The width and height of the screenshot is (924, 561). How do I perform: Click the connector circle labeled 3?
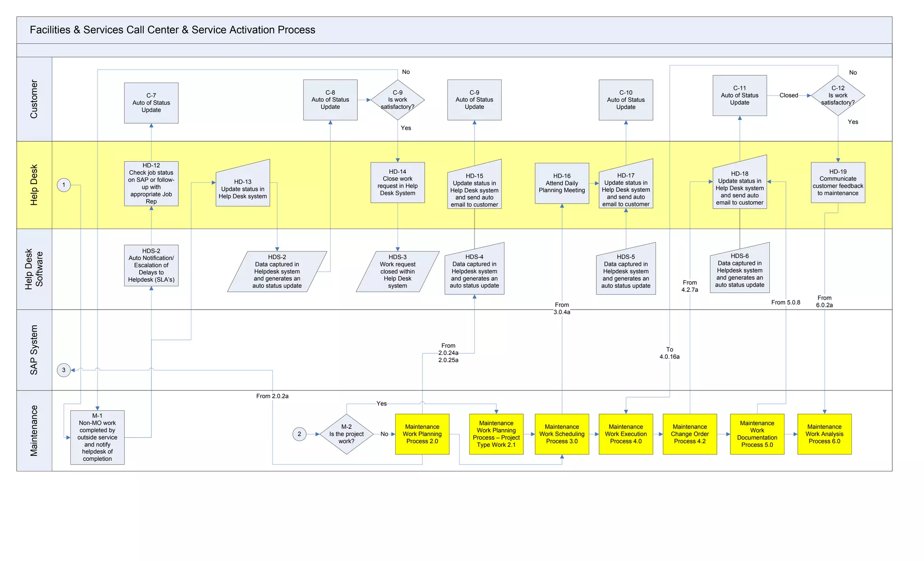tap(64, 370)
